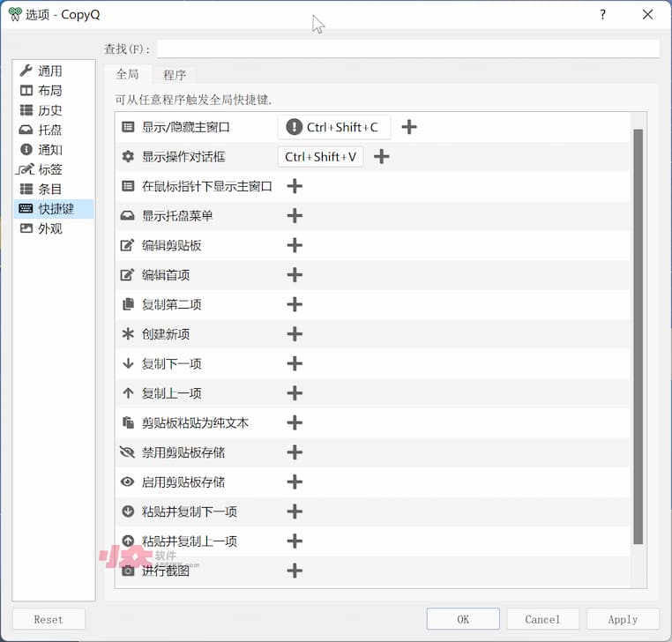Add shortcut for 粘贴并复制下一项
This screenshot has width=672, height=642.
click(x=295, y=511)
